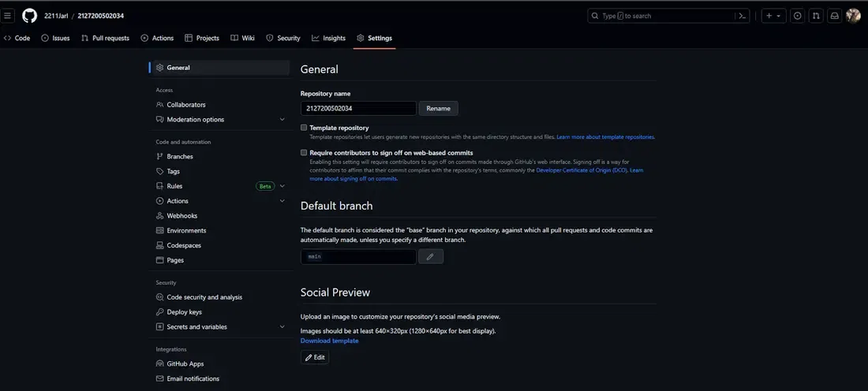The height and width of the screenshot is (391, 868).
Task: Expand Moderation options chevron
Action: click(x=282, y=120)
